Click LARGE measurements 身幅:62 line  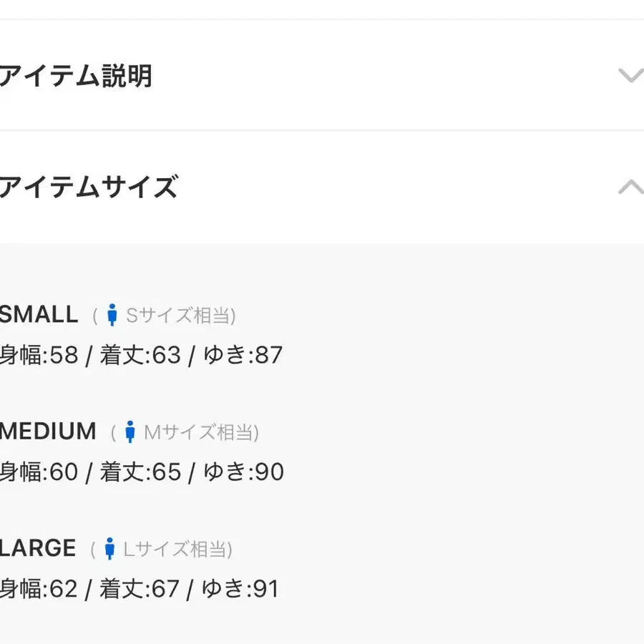coord(140,589)
